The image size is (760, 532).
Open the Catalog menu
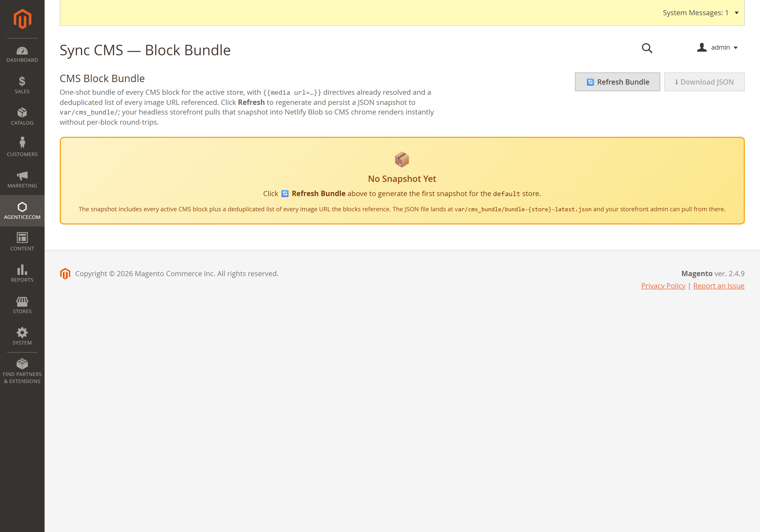pos(22,117)
